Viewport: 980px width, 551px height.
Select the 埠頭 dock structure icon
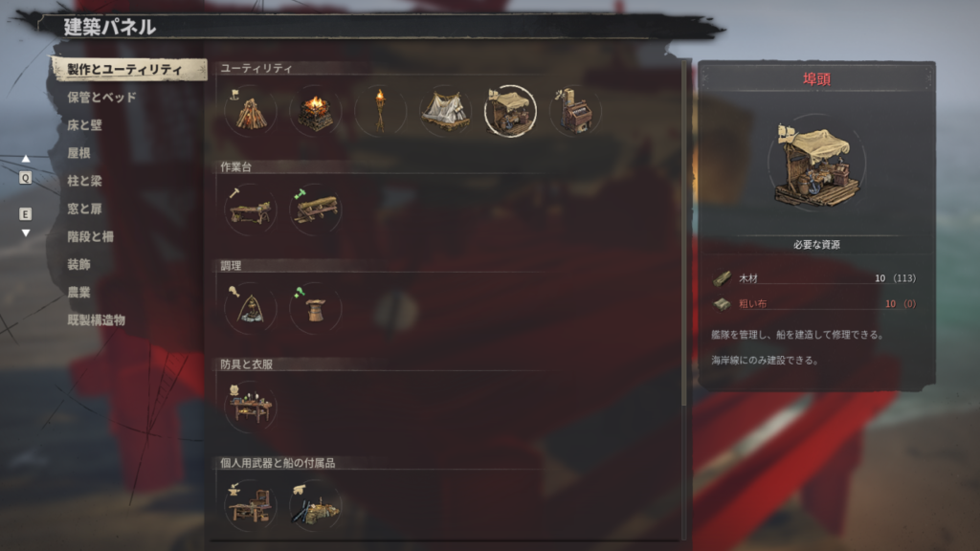510,111
